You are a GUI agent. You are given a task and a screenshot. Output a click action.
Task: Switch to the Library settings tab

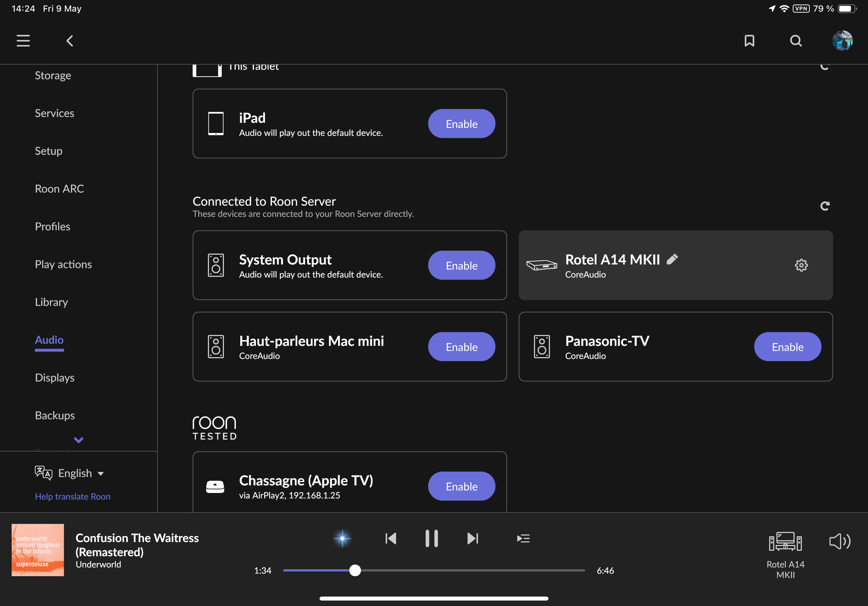click(x=51, y=302)
